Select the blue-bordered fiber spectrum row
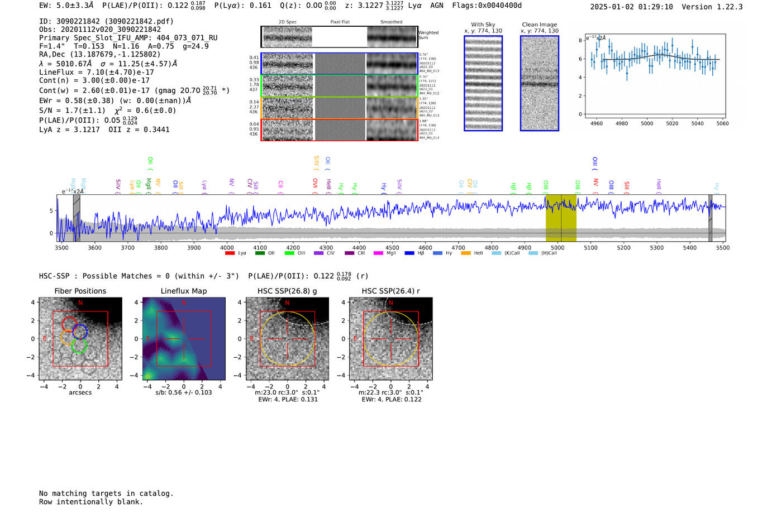782x532 pixels. 340,64
